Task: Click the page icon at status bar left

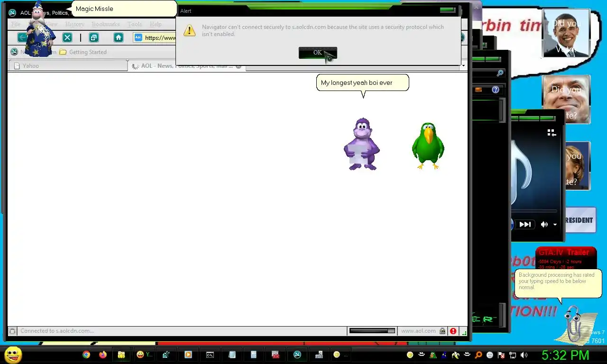Action: pyautogui.click(x=13, y=331)
